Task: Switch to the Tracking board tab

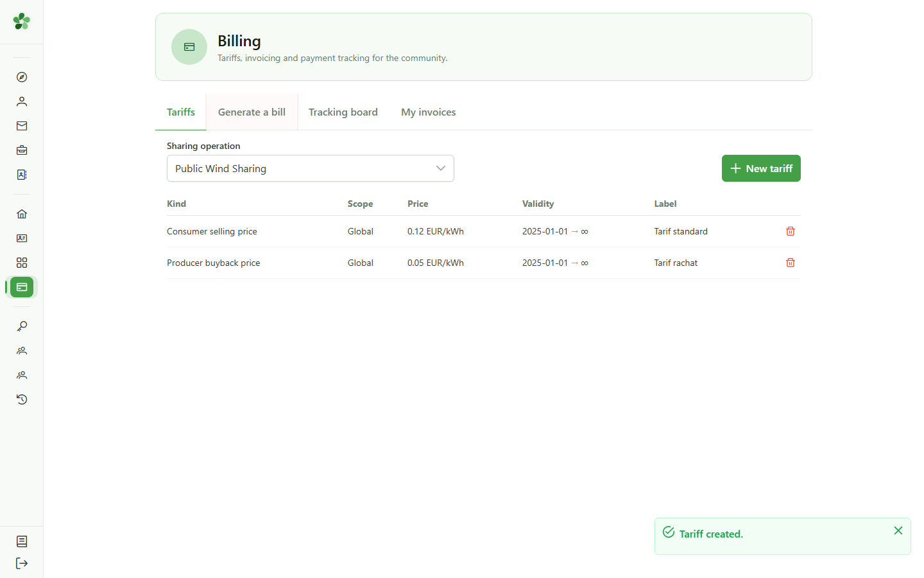Action: 343,112
